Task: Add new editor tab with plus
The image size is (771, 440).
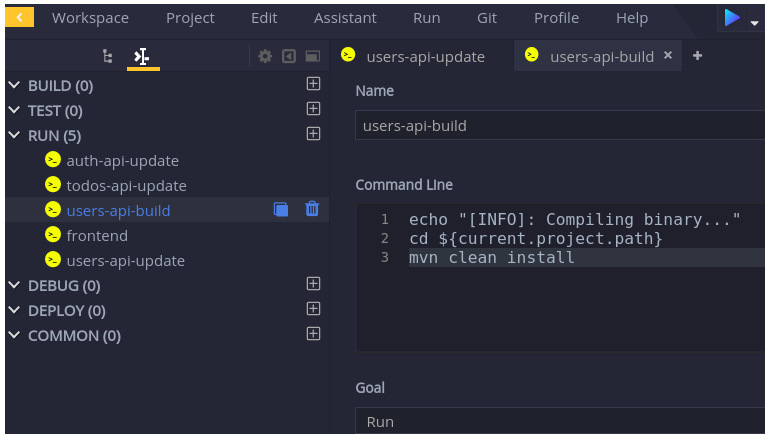Action: [698, 56]
